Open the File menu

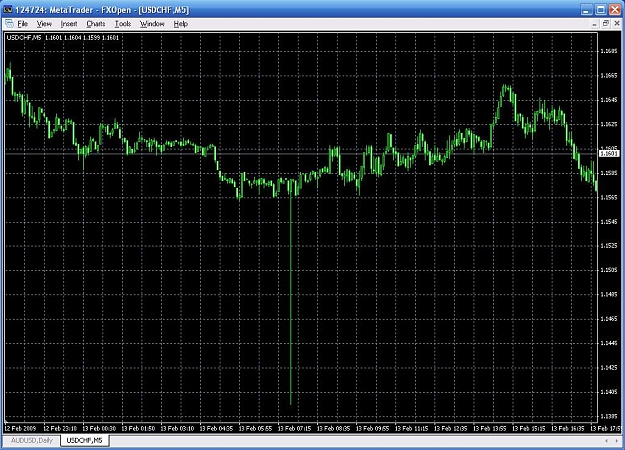tap(23, 24)
